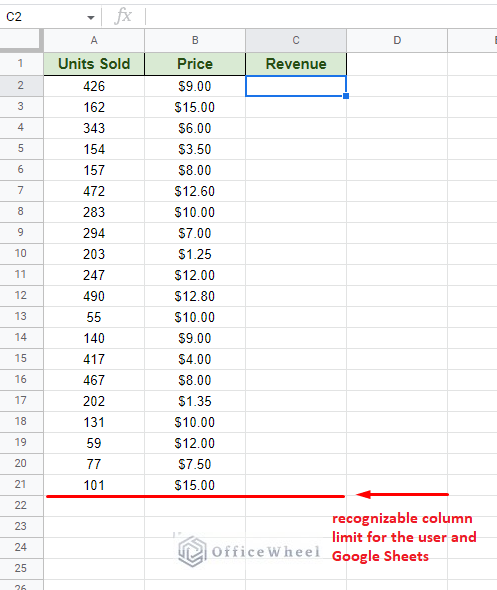Select row 21 header
Image resolution: width=497 pixels, height=590 pixels.
(x=21, y=485)
